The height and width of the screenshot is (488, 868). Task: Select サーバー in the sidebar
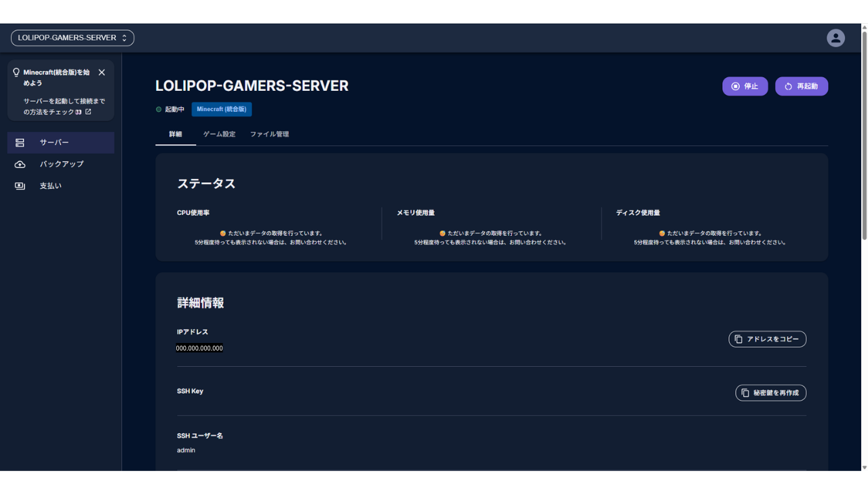(61, 142)
